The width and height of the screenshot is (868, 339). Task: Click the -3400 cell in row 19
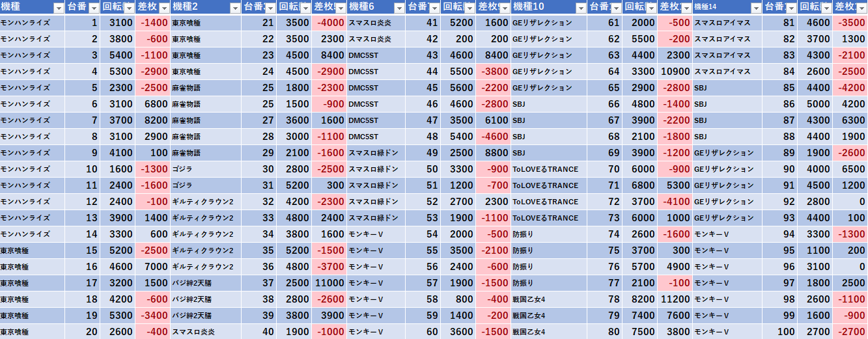coord(152,316)
